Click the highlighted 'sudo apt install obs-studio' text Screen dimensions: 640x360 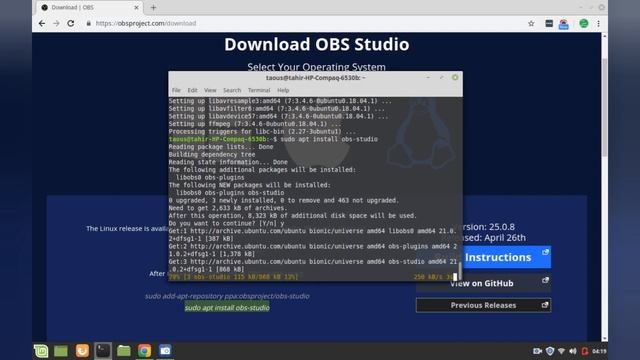click(x=227, y=307)
